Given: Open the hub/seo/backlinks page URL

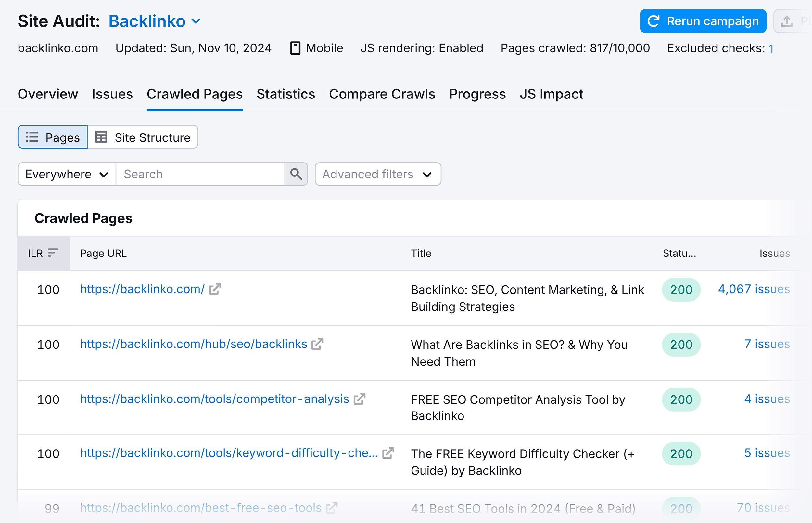Looking at the screenshot, I should click(x=194, y=344).
